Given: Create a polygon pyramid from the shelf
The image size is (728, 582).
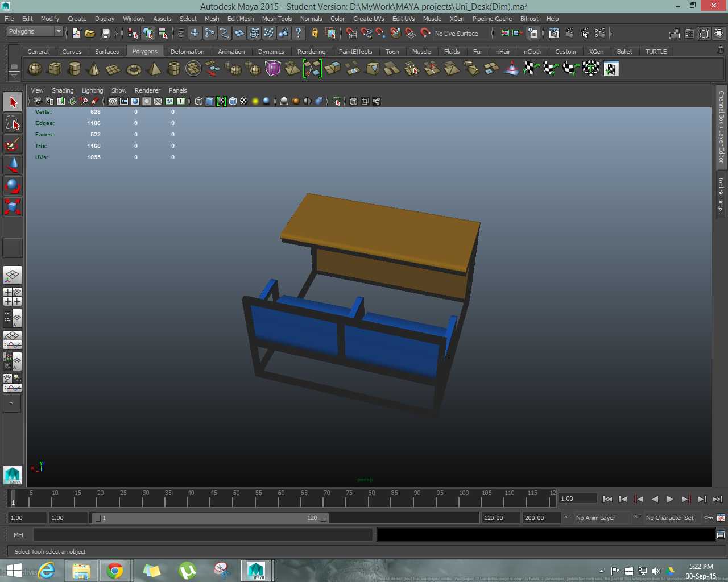Looking at the screenshot, I should pos(154,69).
